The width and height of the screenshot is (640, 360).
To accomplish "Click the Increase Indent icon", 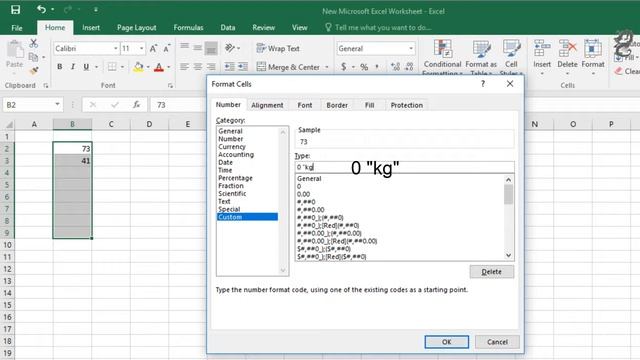I will 243,67.
